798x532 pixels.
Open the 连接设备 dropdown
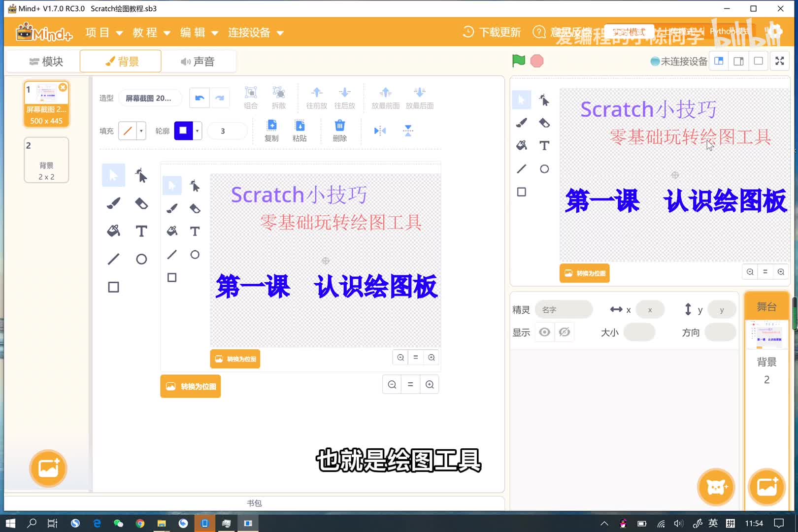tap(256, 33)
